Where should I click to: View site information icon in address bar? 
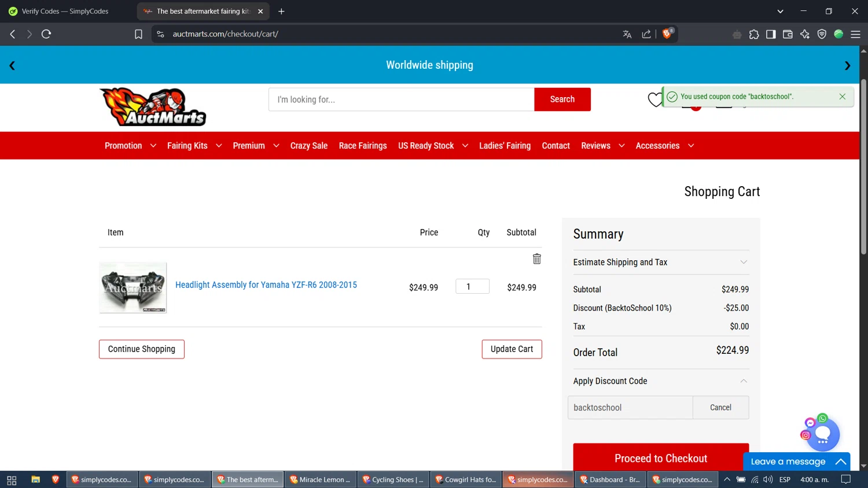pyautogui.click(x=160, y=34)
